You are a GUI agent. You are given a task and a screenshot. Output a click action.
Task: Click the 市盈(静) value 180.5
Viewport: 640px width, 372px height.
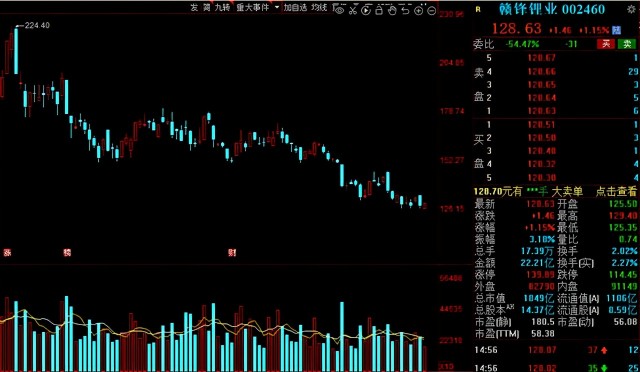[543, 322]
